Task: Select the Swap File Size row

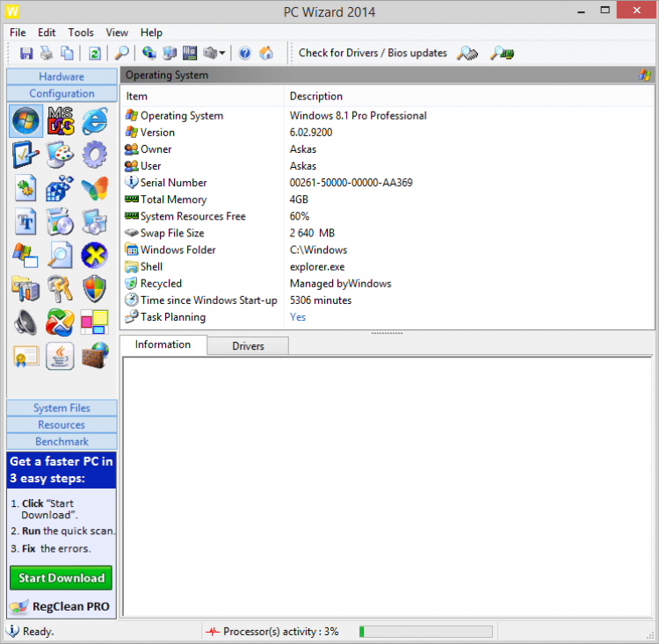Action: [387, 233]
